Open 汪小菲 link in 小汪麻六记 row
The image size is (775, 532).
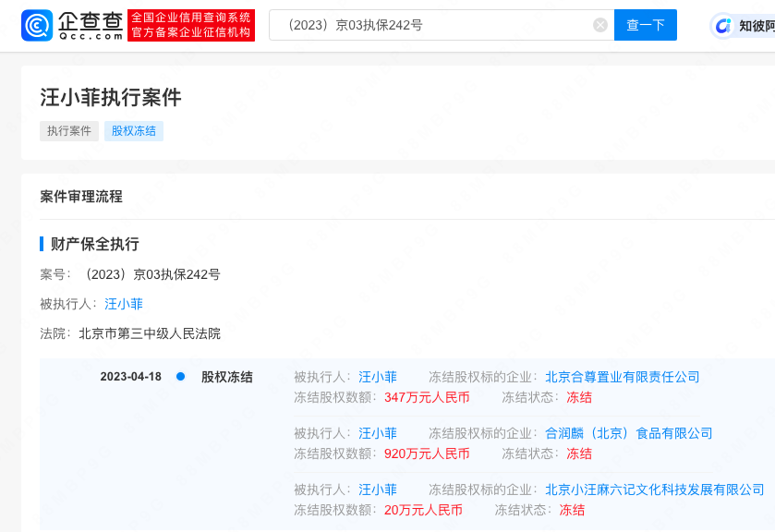click(378, 490)
